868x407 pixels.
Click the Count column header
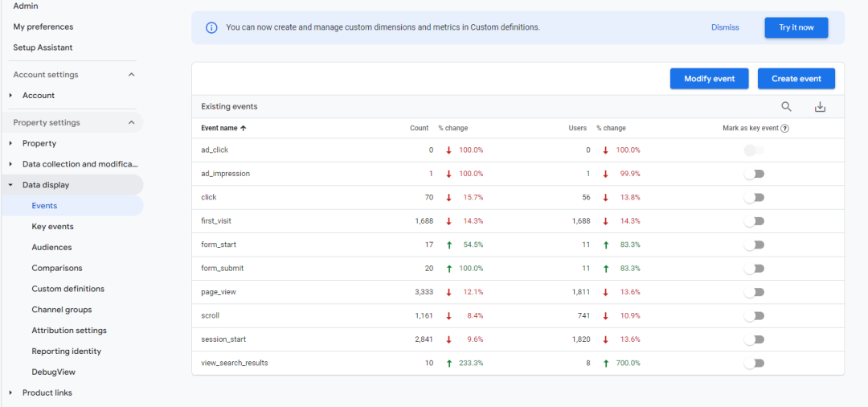[420, 128]
